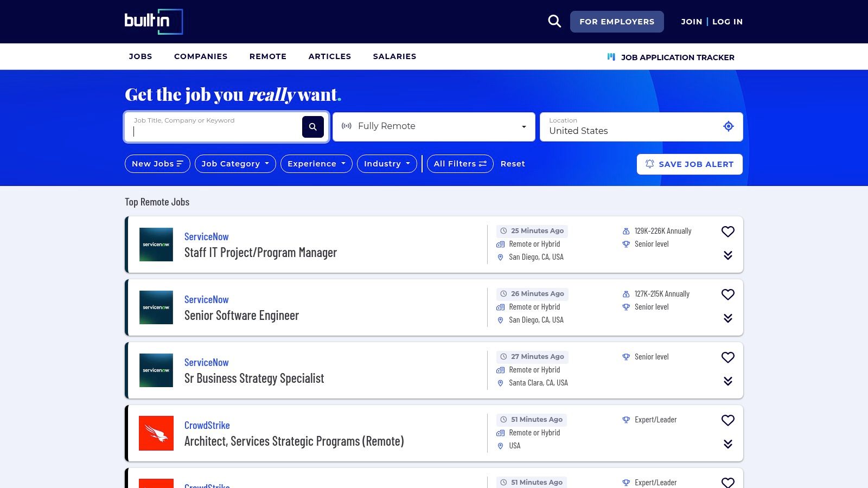868x488 pixels.
Task: Open the Fully Remote work-type dropdown
Action: coord(434,127)
